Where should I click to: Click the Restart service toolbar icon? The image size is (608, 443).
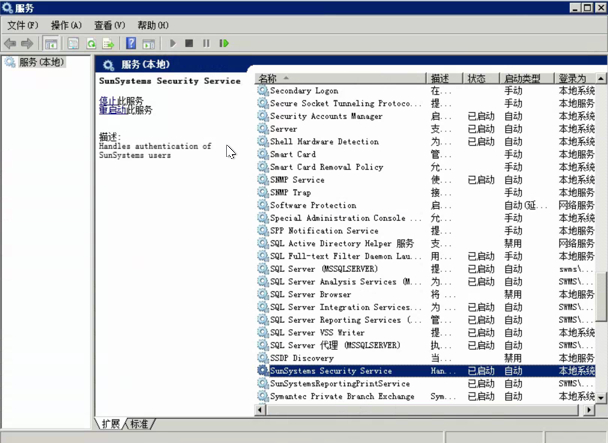pos(224,43)
